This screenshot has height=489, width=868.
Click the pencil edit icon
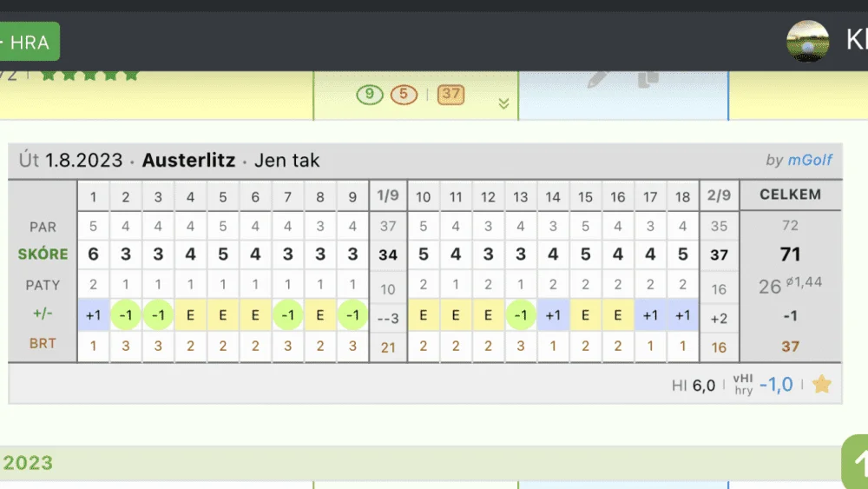point(598,79)
